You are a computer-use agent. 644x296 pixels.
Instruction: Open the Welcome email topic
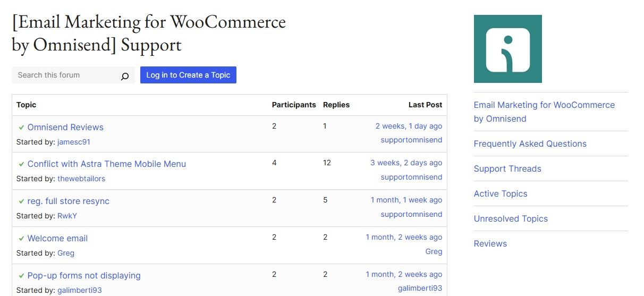(57, 238)
